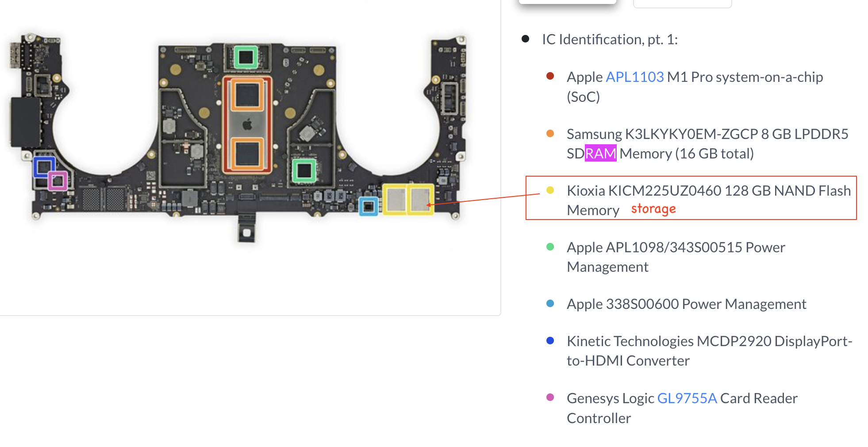Click the green-boxed chip at board top
868x447 pixels.
(246, 57)
